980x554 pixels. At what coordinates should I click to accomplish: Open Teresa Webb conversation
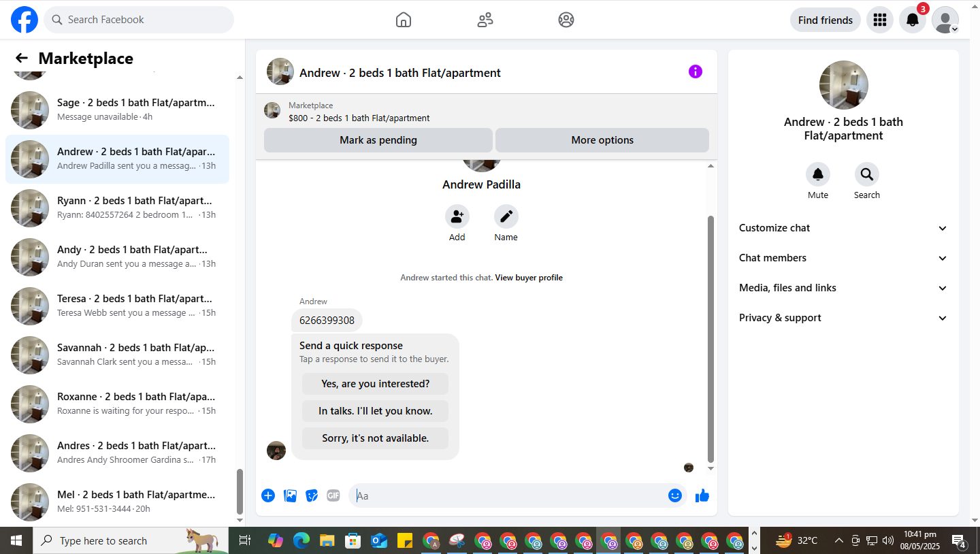pyautogui.click(x=117, y=306)
